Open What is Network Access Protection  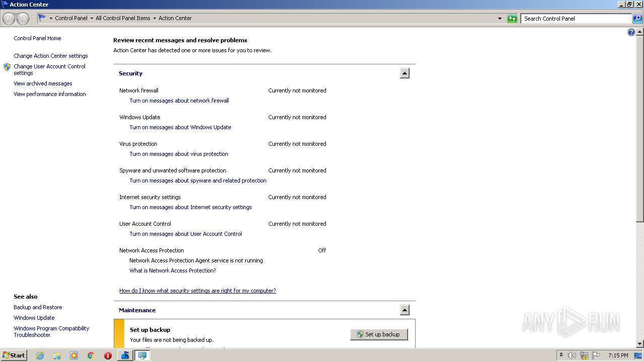pos(173,270)
